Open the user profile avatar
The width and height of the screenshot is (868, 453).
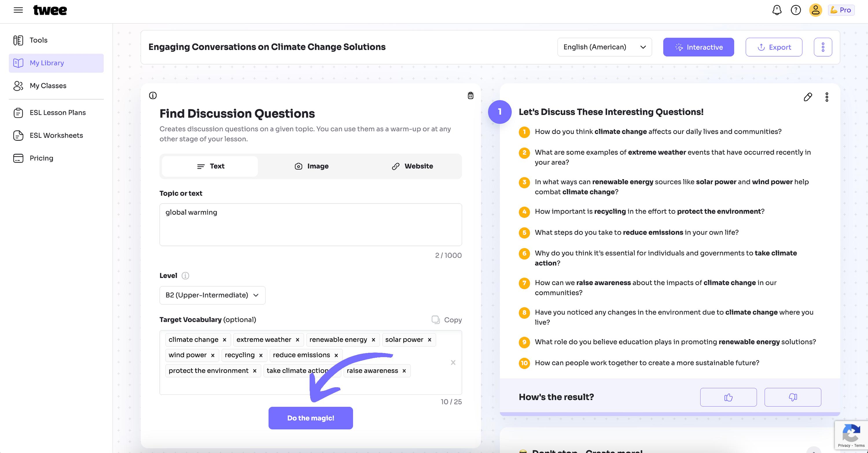click(x=815, y=10)
